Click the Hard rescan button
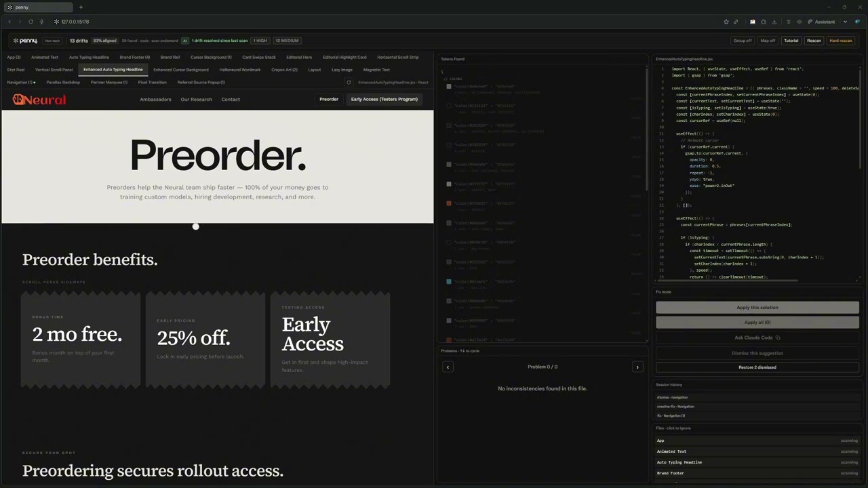 tap(841, 41)
